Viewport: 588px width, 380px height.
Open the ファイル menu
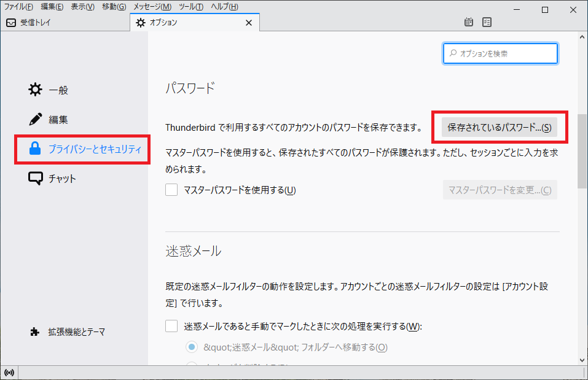coord(18,7)
